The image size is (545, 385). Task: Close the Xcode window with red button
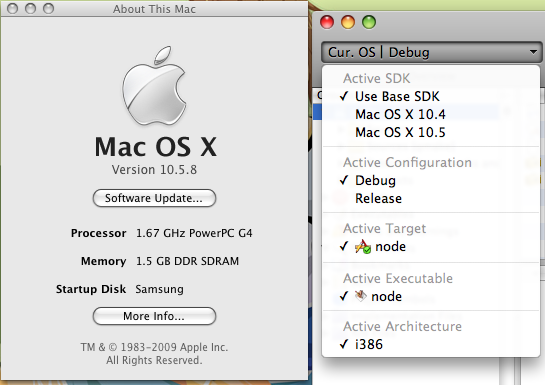[x=327, y=22]
